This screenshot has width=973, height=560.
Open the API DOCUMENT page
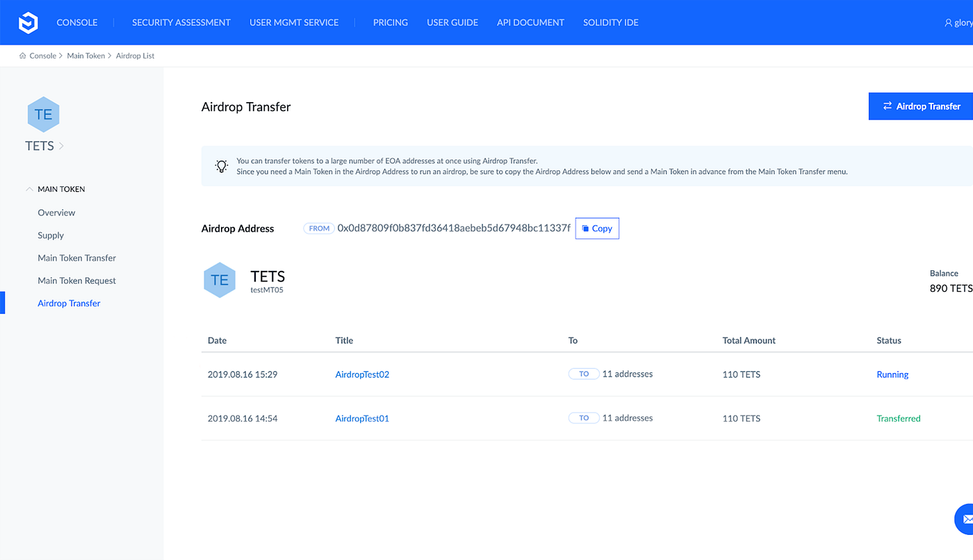[531, 22]
